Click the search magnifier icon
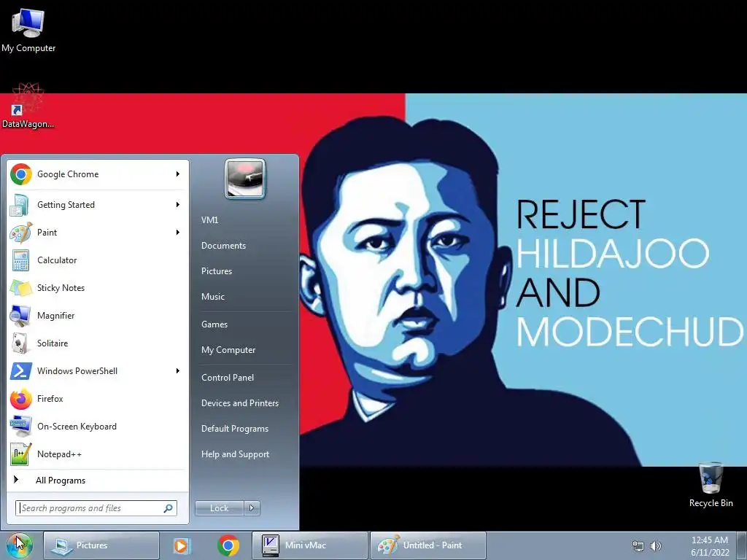 click(x=169, y=508)
